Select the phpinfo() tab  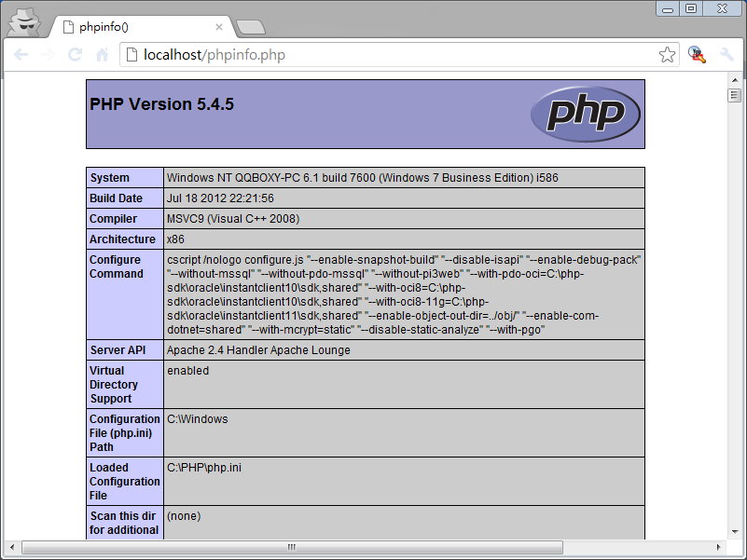(x=143, y=27)
